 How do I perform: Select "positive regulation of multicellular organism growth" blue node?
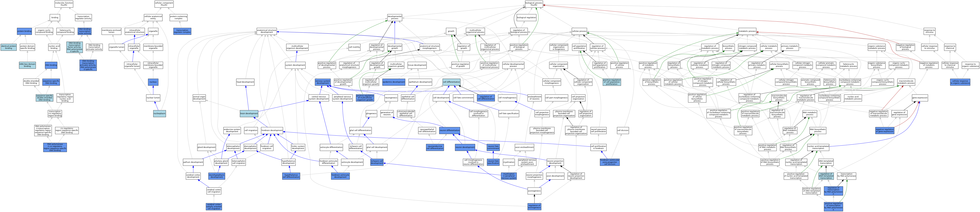tap(365, 98)
